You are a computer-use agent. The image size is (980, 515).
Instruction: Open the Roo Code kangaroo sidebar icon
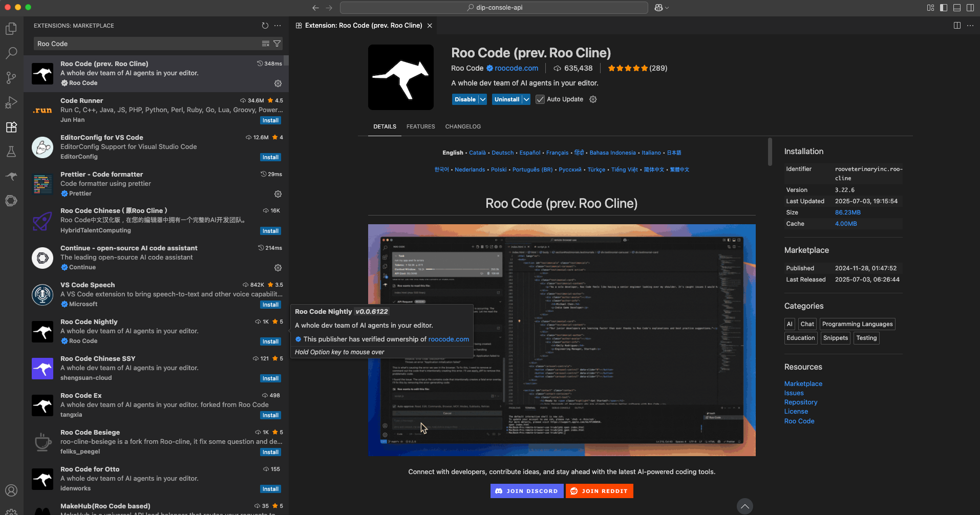[11, 176]
